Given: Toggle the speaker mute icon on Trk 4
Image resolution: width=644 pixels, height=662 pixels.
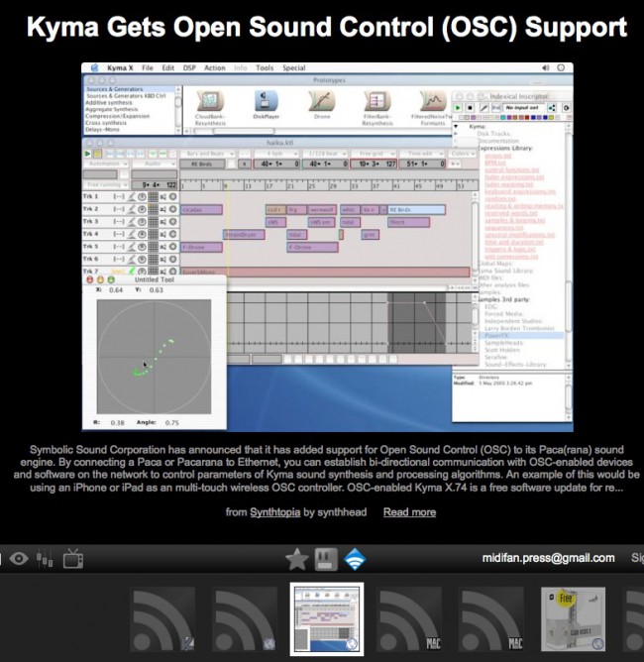Looking at the screenshot, I should [162, 234].
